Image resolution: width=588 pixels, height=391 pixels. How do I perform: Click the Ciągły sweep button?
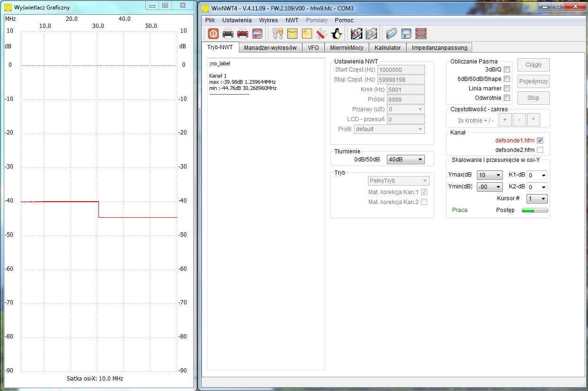coord(533,65)
